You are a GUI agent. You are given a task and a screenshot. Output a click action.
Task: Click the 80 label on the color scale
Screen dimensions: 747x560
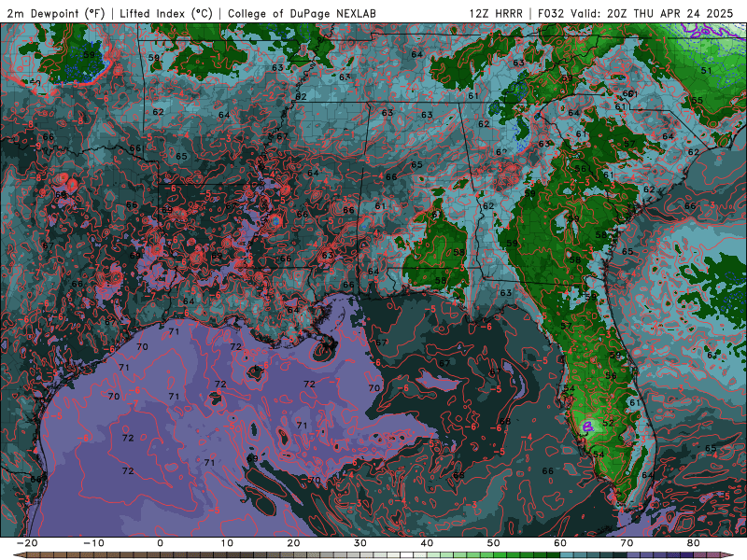(694, 543)
